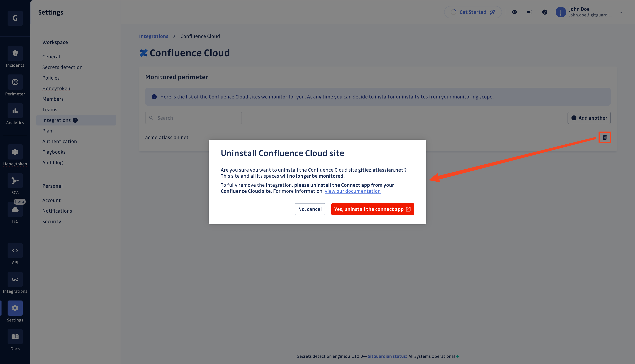Open Secrets detection settings

(62, 67)
